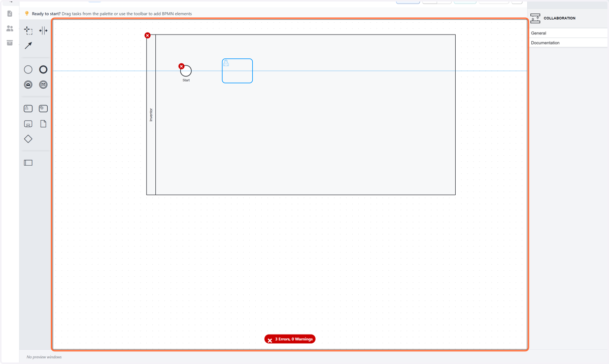The image size is (609, 364).
Task: Pick the service task shape with gear in palette
Action: coord(43,108)
